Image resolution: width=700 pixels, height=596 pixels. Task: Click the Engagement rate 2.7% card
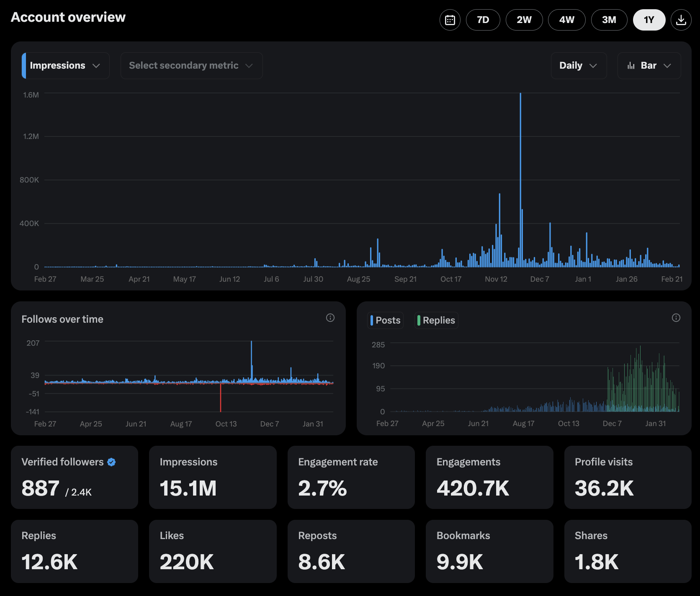[351, 478]
